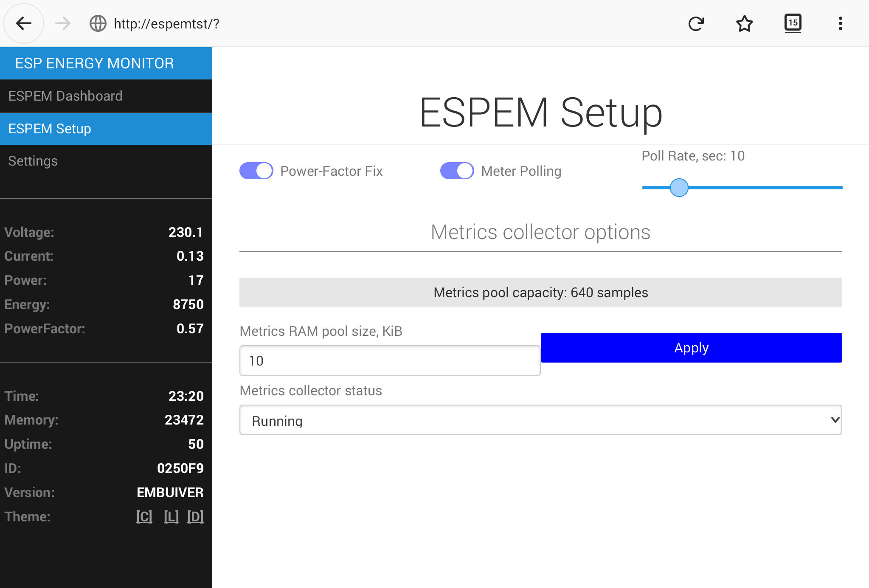
Task: Toggle the Power-Factor Fix switch
Action: point(256,171)
